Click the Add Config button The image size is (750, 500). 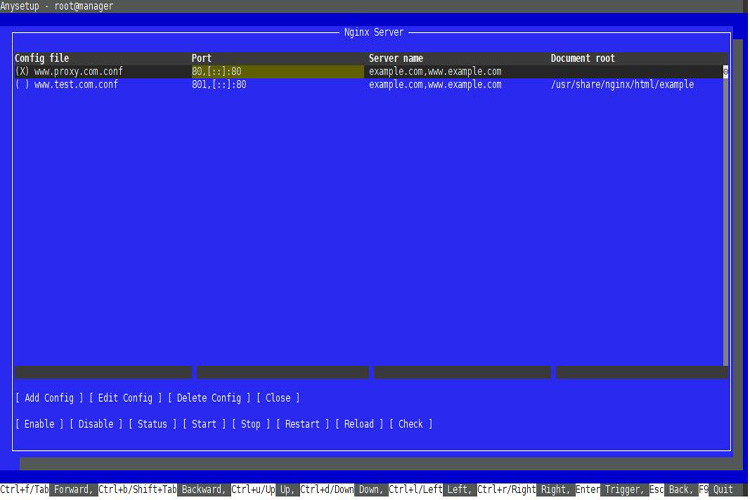tap(49, 398)
